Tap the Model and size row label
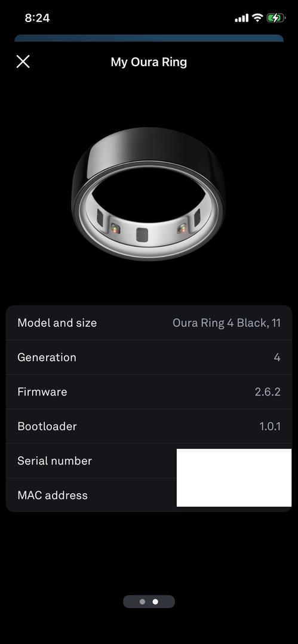Screen dimensions: 298x644 pos(57,323)
